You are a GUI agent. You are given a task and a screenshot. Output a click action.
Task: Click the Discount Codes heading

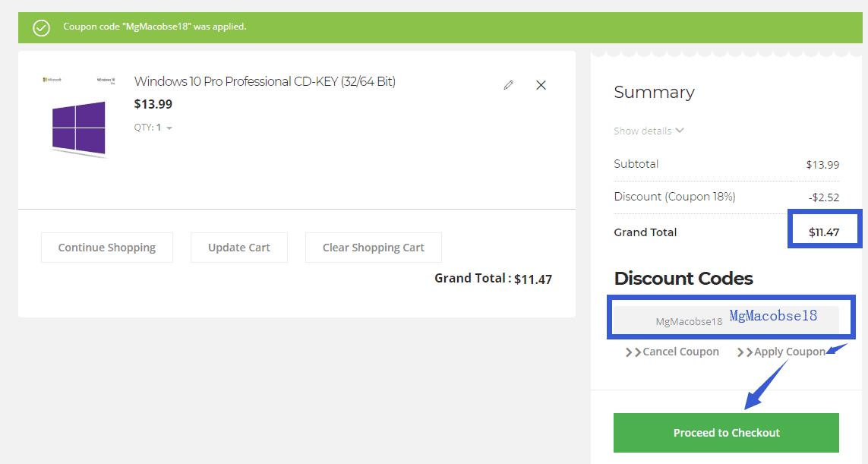pos(683,279)
